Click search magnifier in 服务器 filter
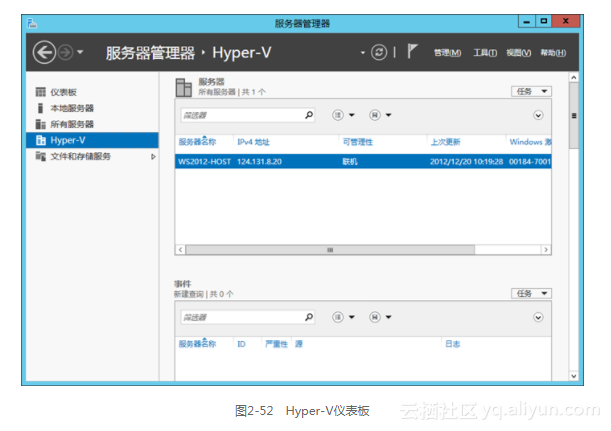The image size is (611, 431). coord(309,115)
